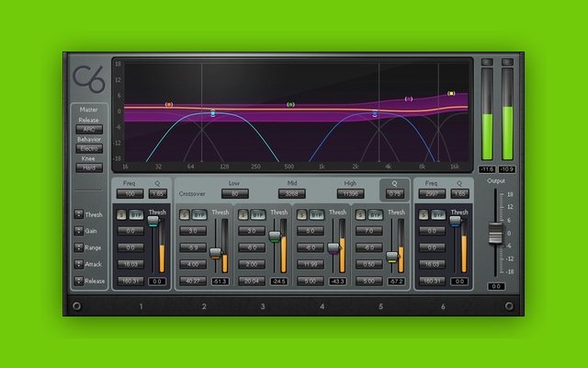Click band 3 threshold fader handle

click(x=275, y=236)
